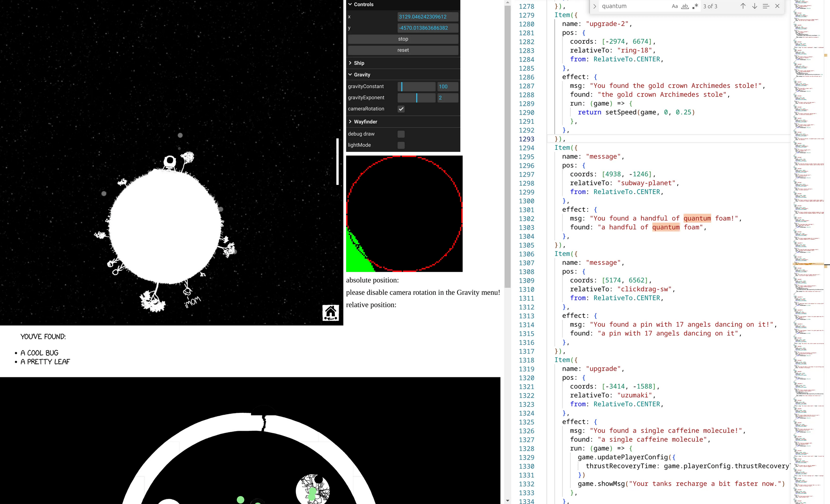Go to previous search match arrow

point(743,6)
